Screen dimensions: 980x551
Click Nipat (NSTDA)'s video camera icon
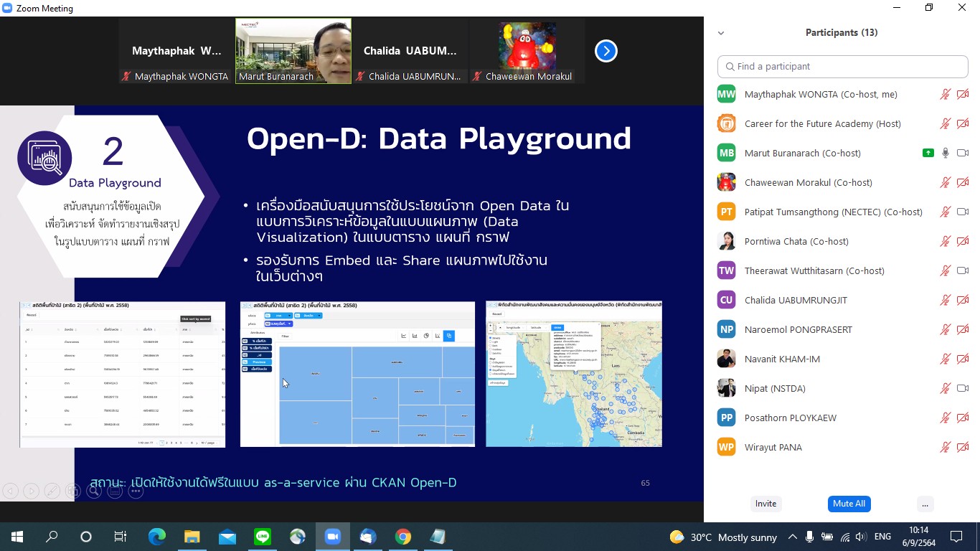[963, 388]
